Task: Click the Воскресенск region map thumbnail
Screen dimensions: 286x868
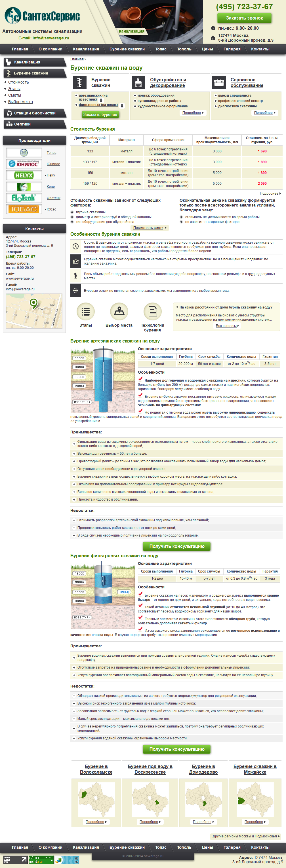Action: click(x=150, y=799)
